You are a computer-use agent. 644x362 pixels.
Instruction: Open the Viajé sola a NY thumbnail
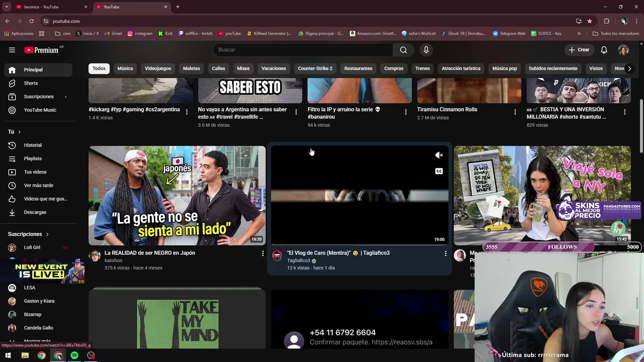coord(542,195)
